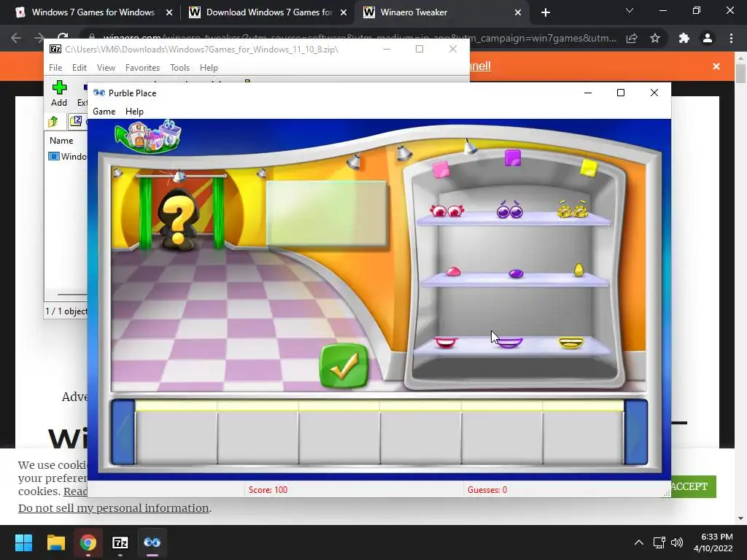Click the page's vertical scrollbar thumb

point(740,72)
